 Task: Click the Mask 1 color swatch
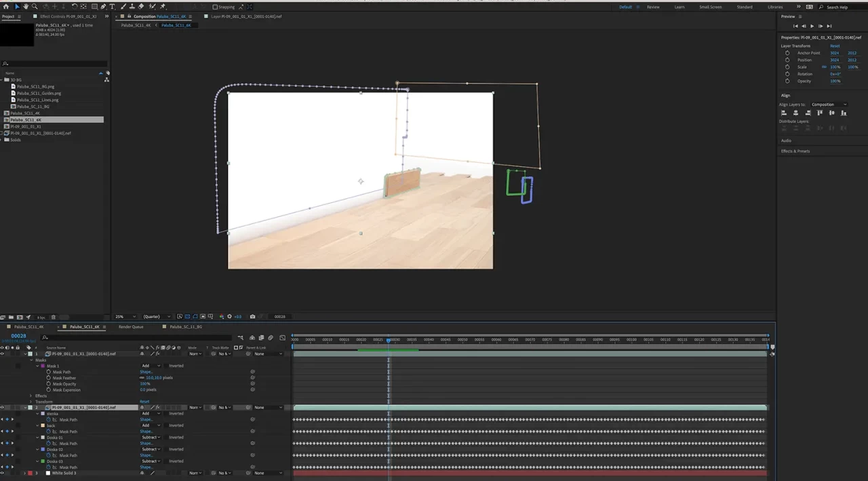coord(43,366)
